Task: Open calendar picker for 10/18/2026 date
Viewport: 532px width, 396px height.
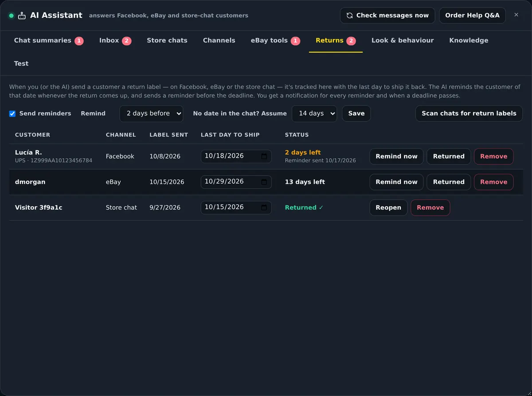Action: [x=264, y=156]
